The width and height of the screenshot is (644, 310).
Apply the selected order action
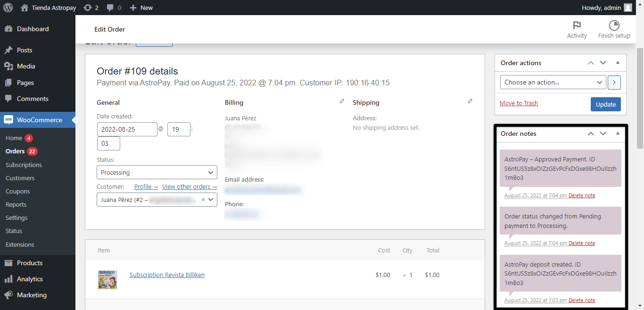tap(614, 82)
